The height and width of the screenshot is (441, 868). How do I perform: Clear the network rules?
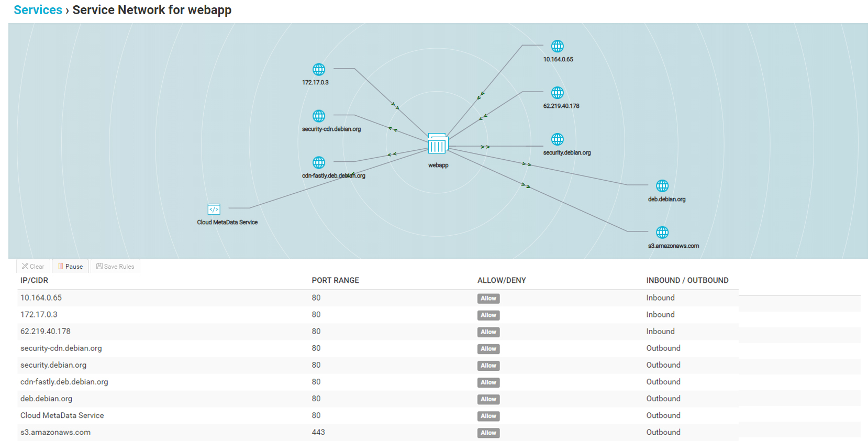pos(33,266)
